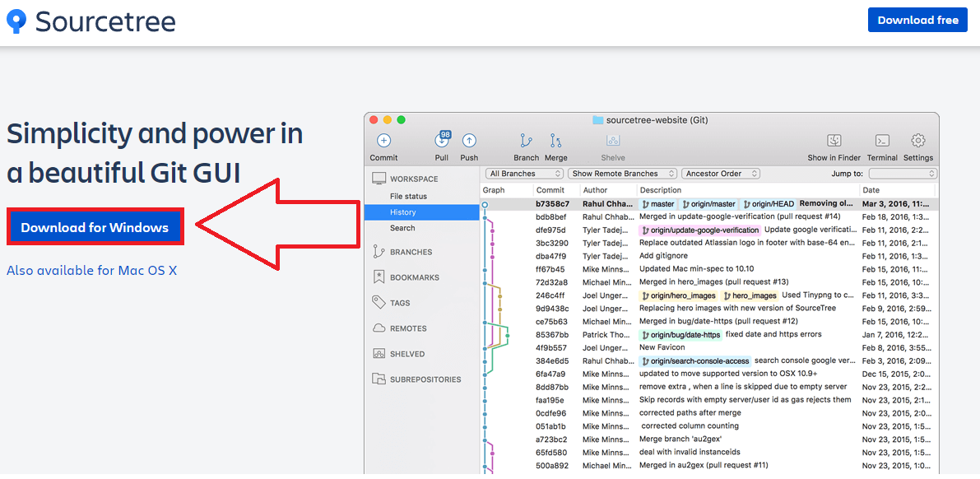The width and height of the screenshot is (980, 479).
Task: Select commit 8dd87bb
Action: tap(709, 387)
